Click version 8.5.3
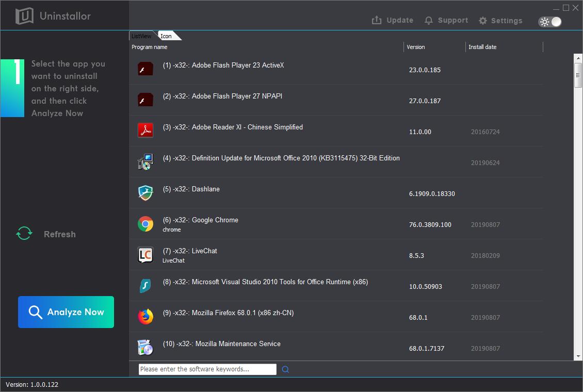Screen dimensions: 583x392 point(416,256)
